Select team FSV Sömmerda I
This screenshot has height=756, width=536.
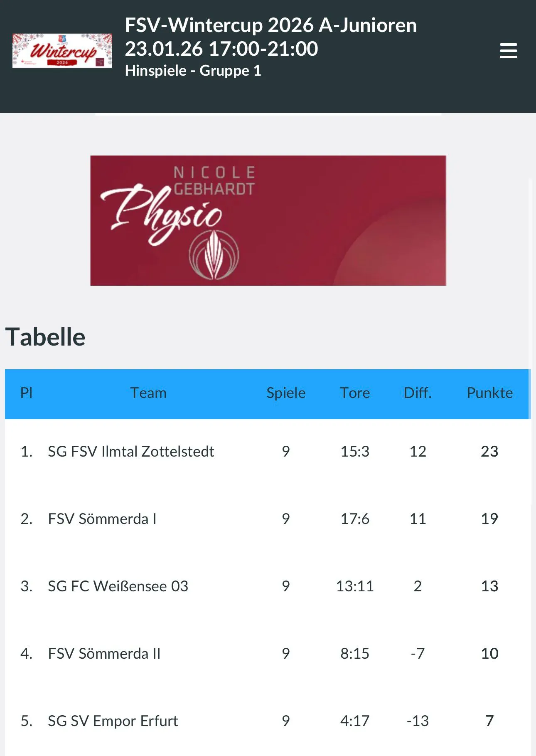pos(102,519)
